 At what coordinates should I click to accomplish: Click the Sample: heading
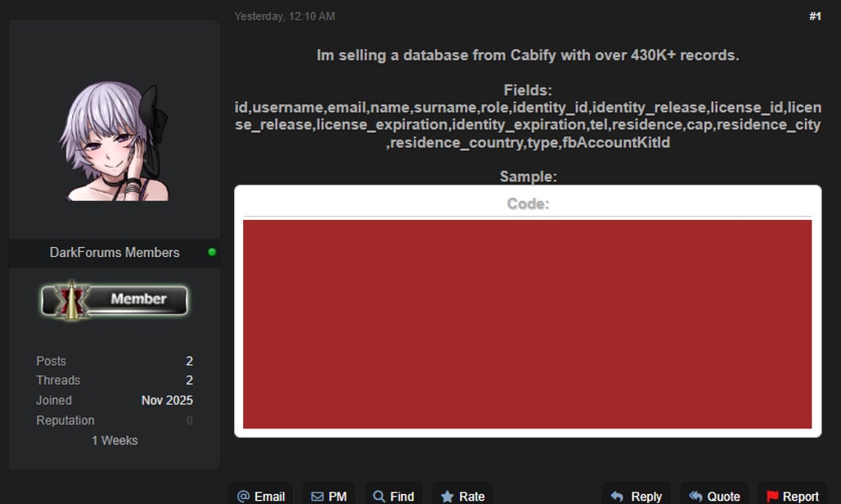coord(528,176)
